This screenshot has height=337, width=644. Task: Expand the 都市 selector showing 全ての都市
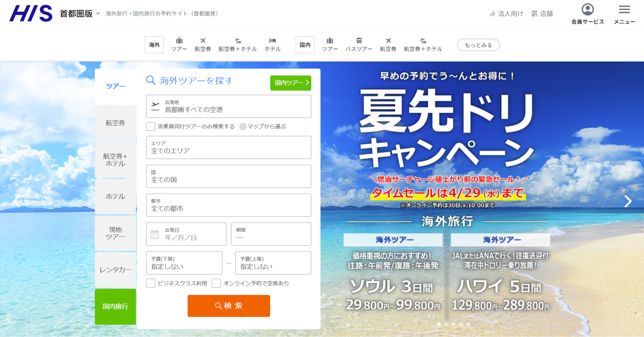coord(228,205)
